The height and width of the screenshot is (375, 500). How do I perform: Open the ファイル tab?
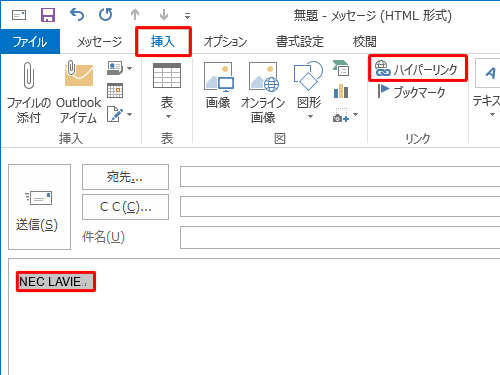pyautogui.click(x=30, y=42)
